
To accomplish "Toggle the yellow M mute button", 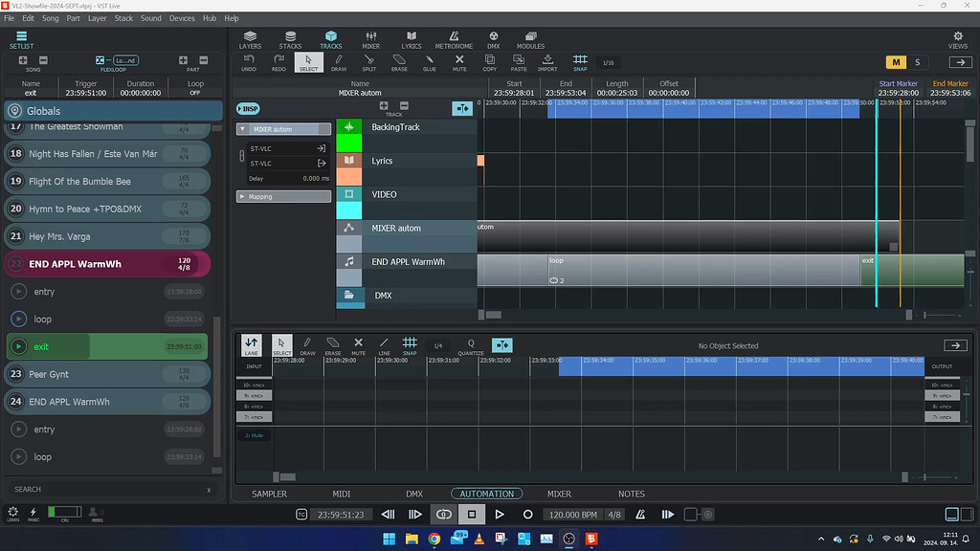I will [897, 61].
